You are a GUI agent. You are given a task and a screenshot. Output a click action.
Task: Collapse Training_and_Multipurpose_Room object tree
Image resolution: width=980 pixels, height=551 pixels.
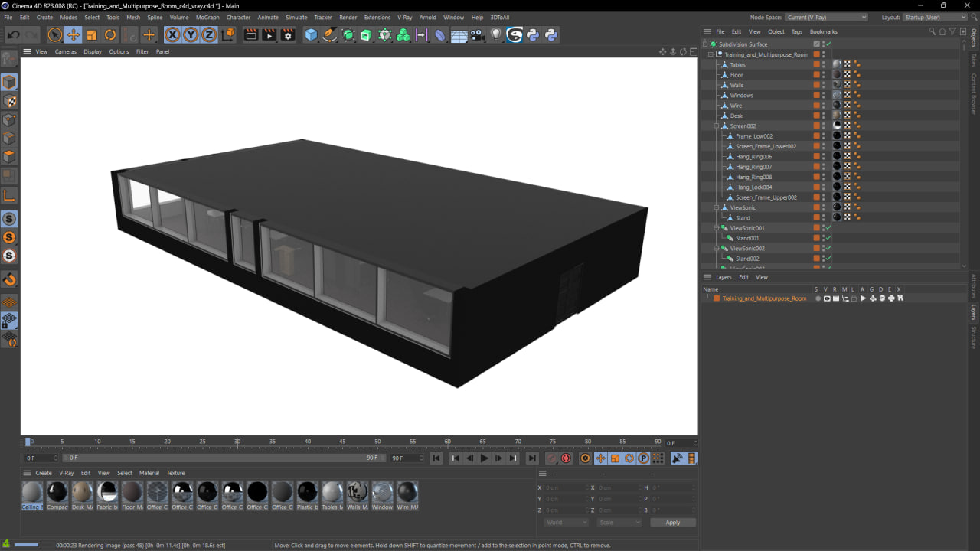[711, 54]
